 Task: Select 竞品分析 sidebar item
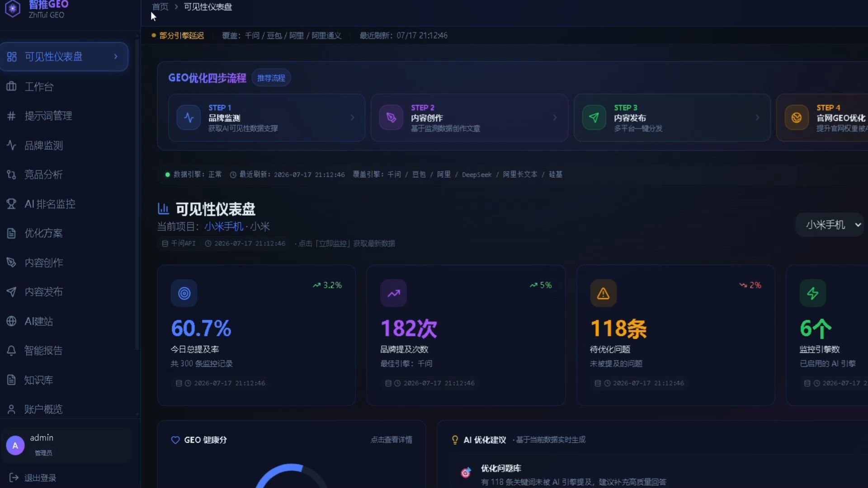coord(64,174)
